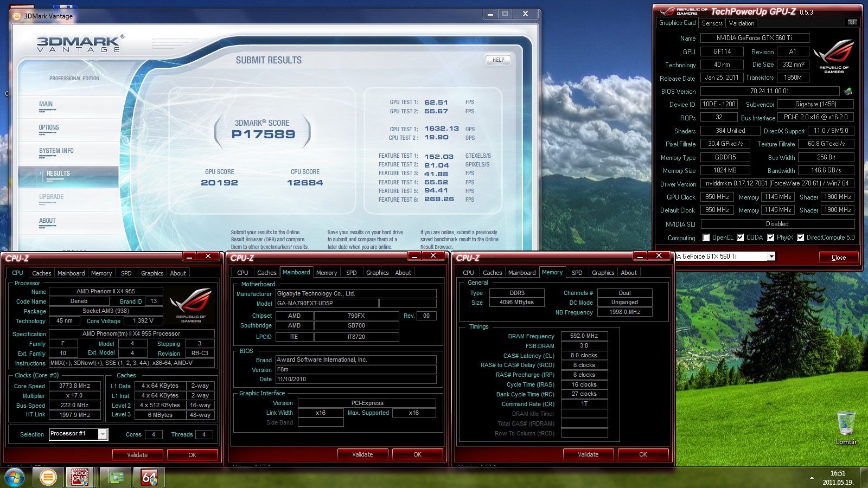Image resolution: width=868 pixels, height=488 pixels.
Task: Switch to the Validation tab in GPU-Z
Action: [x=742, y=23]
